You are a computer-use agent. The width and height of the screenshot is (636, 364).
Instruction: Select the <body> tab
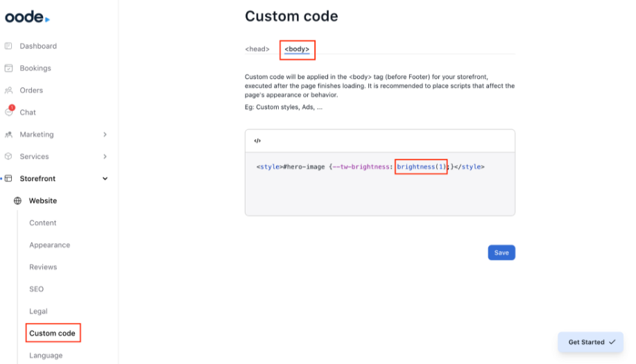pos(297,49)
